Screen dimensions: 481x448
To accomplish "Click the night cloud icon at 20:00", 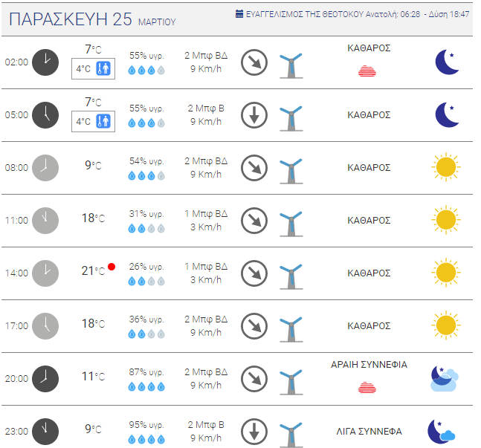I will [445, 378].
